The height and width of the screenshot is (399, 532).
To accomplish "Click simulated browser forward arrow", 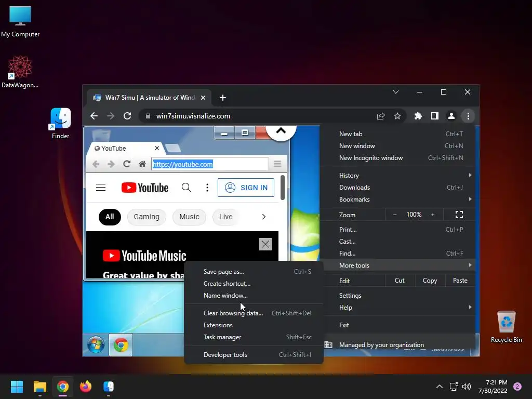I will (x=111, y=164).
